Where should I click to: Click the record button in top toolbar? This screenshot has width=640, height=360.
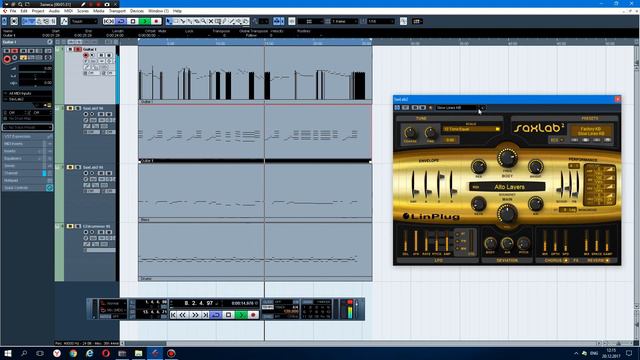click(x=156, y=21)
